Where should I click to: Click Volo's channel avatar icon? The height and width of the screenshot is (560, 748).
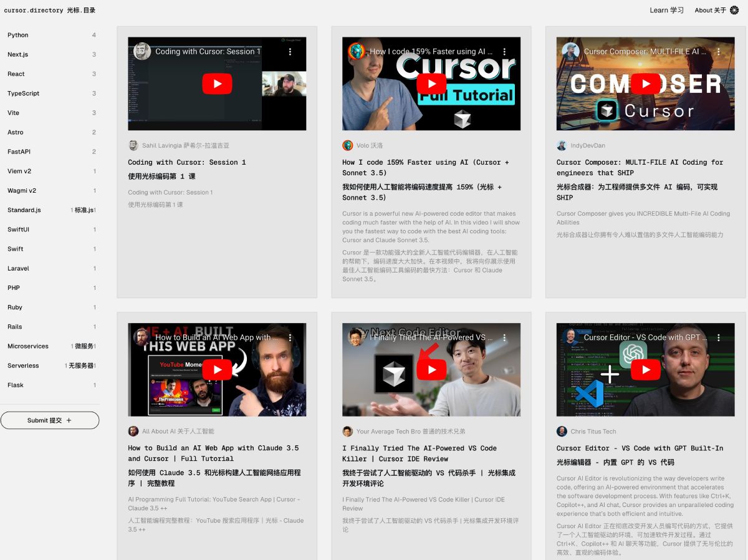pos(347,145)
